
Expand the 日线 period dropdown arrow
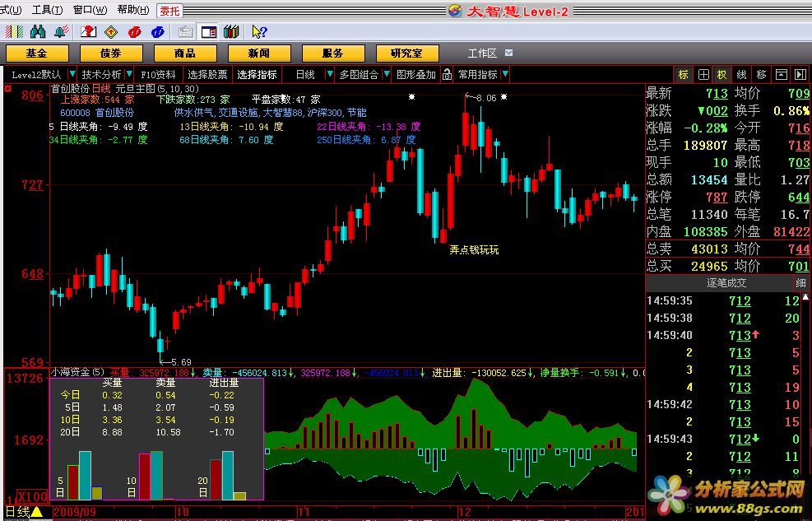(329, 75)
